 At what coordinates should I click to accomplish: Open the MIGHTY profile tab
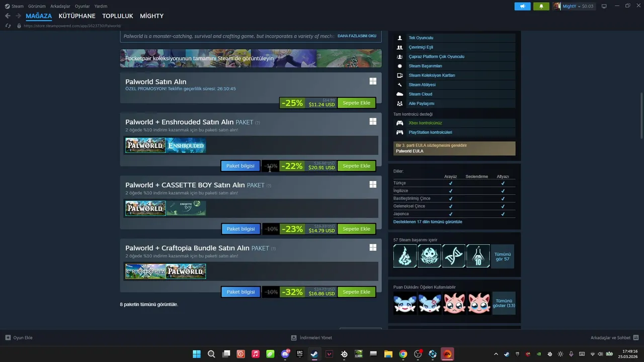click(x=151, y=16)
